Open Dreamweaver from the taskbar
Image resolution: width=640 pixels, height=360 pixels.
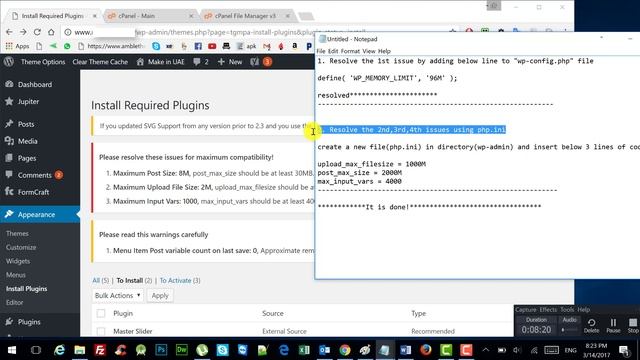[182, 350]
